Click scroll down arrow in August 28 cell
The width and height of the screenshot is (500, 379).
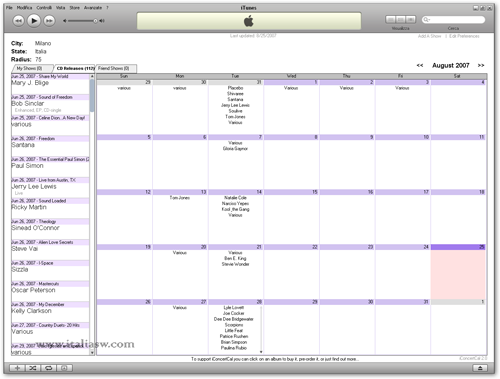(261, 352)
